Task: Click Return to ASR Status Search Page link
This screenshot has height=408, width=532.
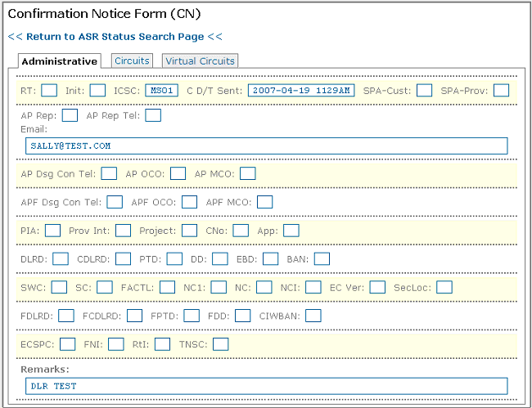Action: 115,37
